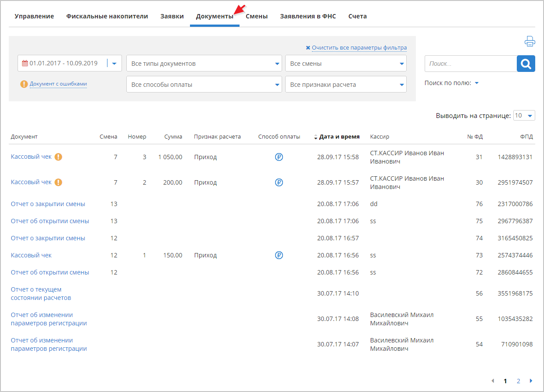The image size is (544, 392).
Task: Open Отчет о текущем состоянии расчетов
Action: click(x=41, y=294)
